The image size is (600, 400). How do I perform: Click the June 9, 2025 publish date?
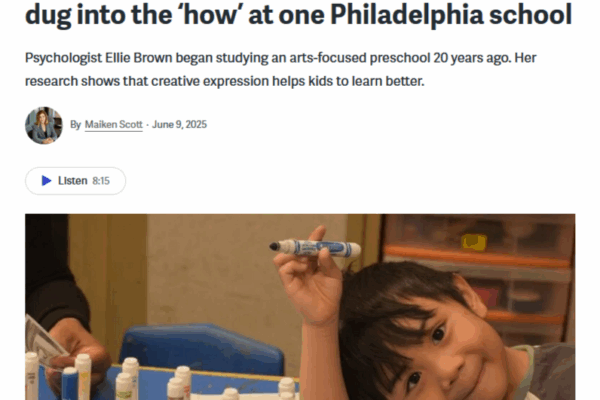click(x=179, y=125)
